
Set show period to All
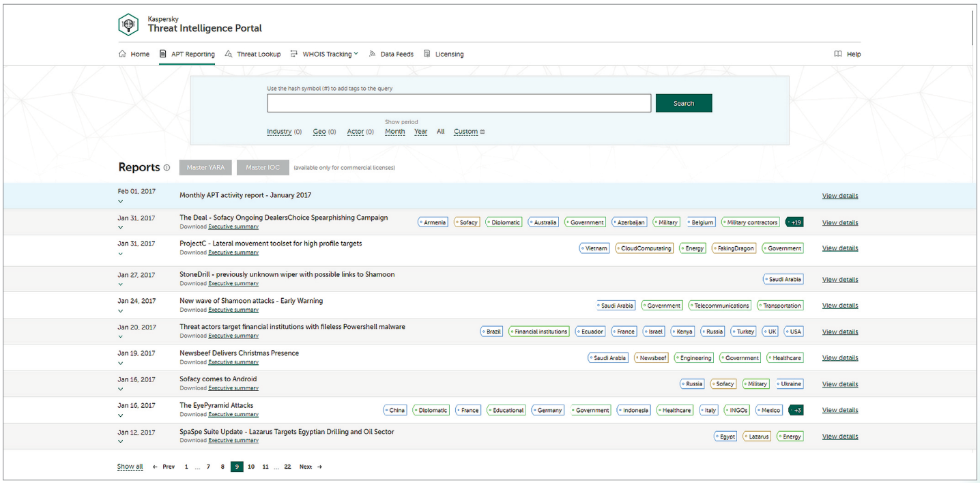point(441,132)
